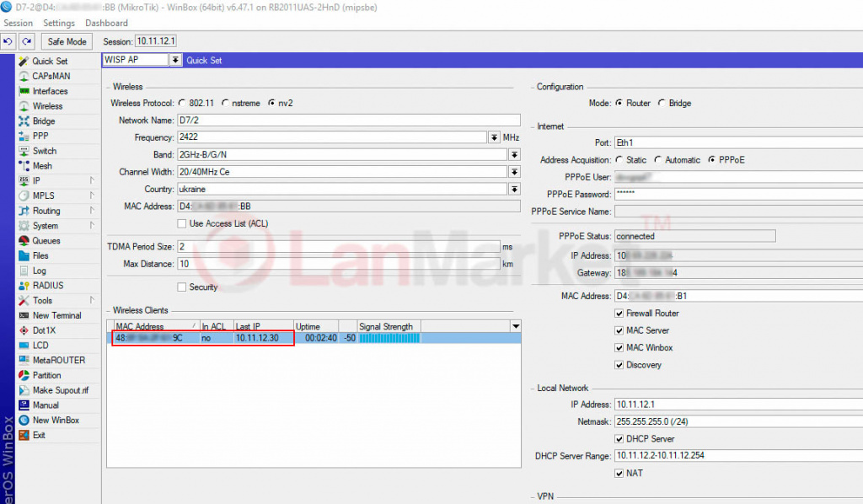Disable the NAT checkbox

pos(619,473)
